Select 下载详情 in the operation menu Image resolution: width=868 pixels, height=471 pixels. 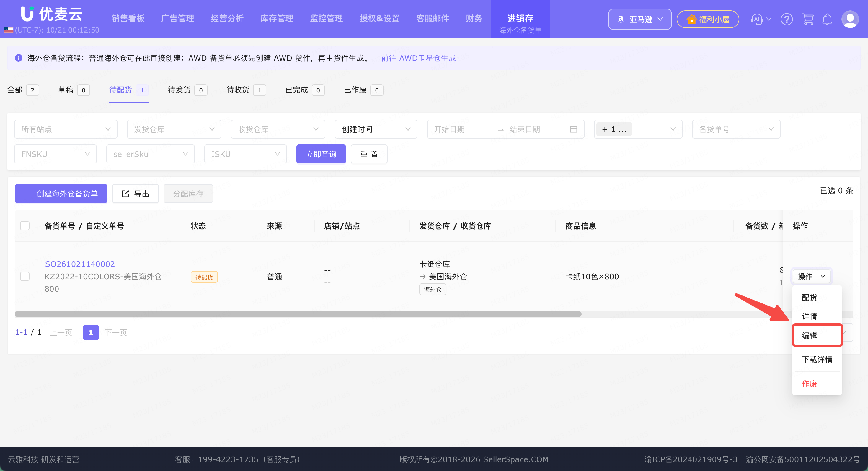coord(817,359)
